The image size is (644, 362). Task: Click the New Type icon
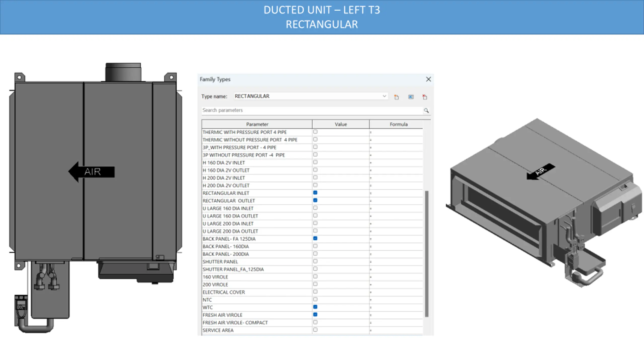pyautogui.click(x=396, y=97)
